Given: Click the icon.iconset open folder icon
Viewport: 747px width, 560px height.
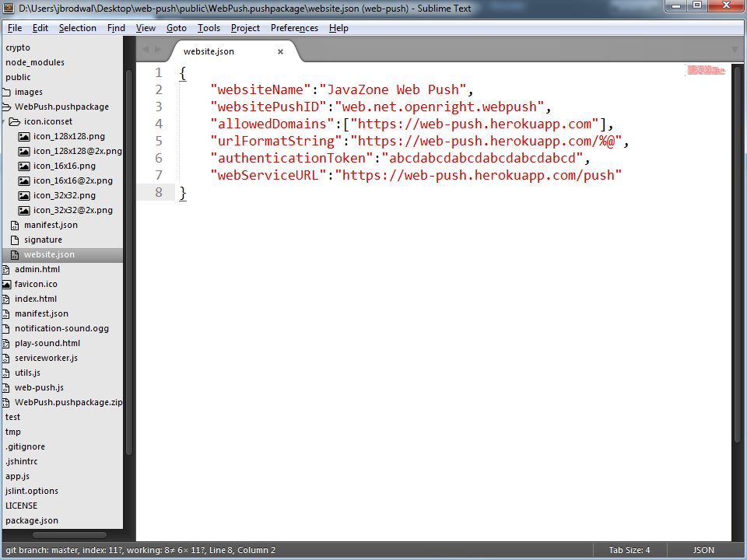Looking at the screenshot, I should (15, 121).
